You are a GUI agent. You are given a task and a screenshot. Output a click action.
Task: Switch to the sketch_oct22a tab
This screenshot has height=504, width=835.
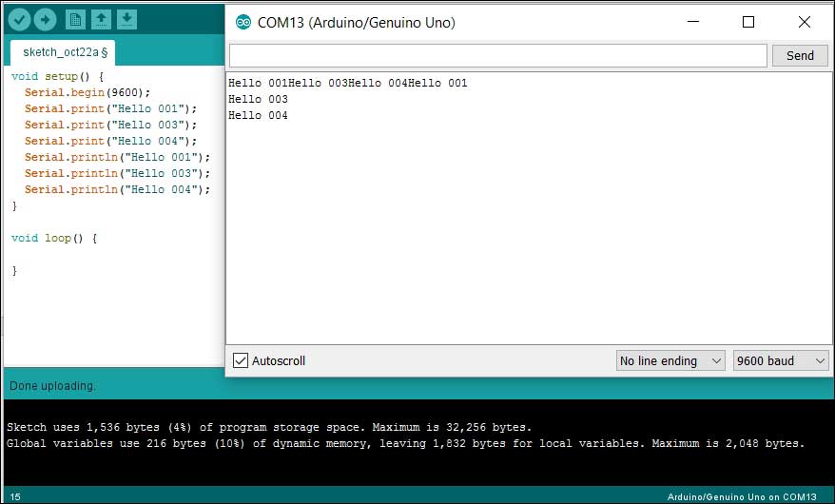[65, 51]
